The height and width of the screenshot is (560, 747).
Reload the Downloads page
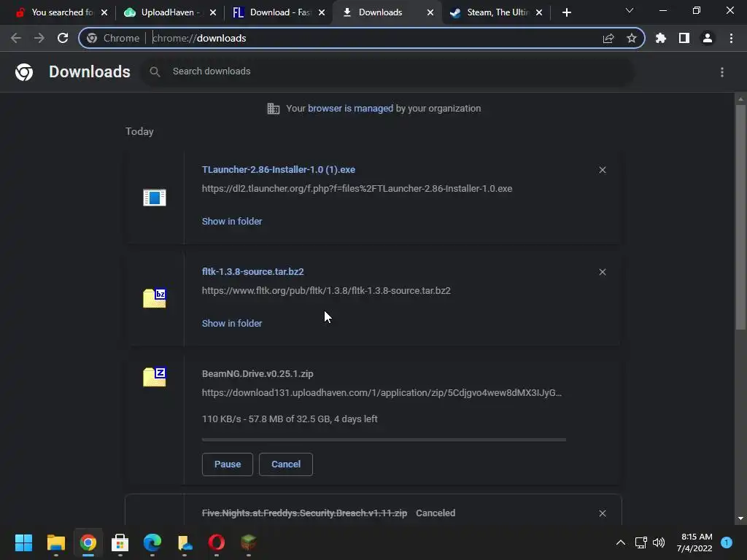(63, 38)
